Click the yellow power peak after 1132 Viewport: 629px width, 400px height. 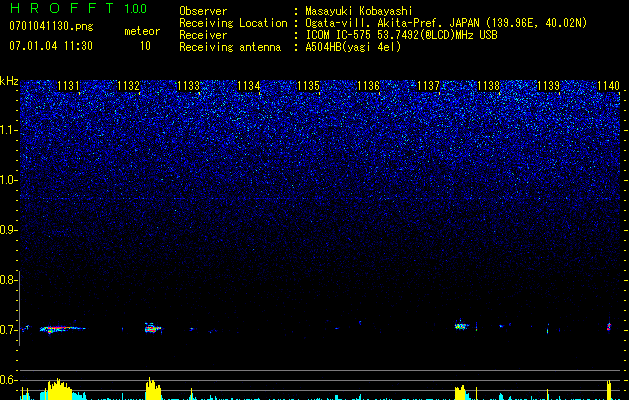click(153, 388)
